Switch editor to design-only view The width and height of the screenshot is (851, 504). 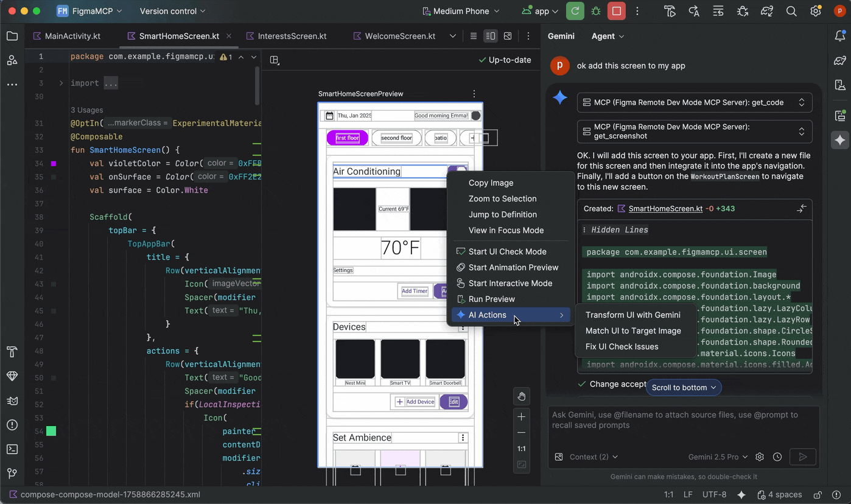pos(508,36)
